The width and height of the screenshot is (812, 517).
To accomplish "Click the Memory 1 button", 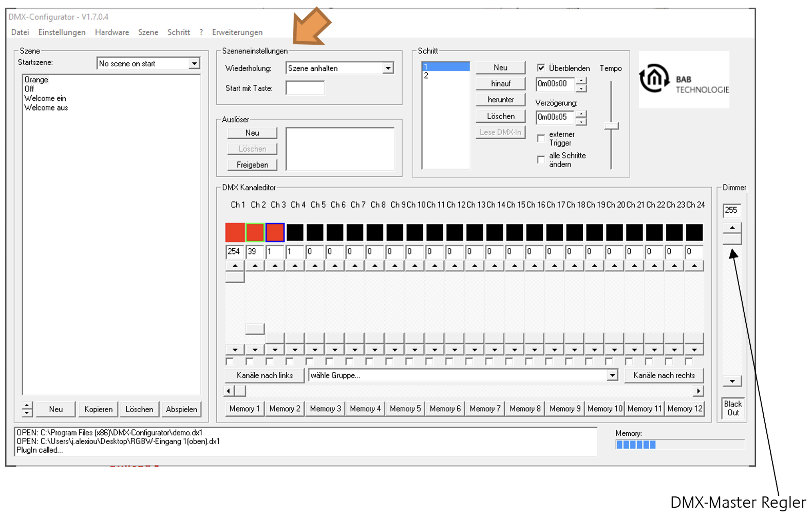I will 245,409.
